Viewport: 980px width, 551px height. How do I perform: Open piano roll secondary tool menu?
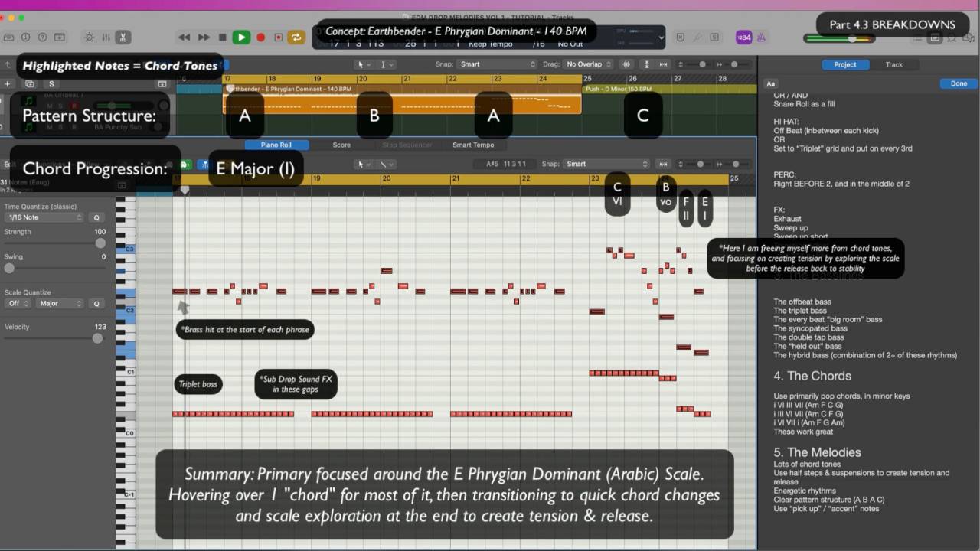(x=385, y=164)
